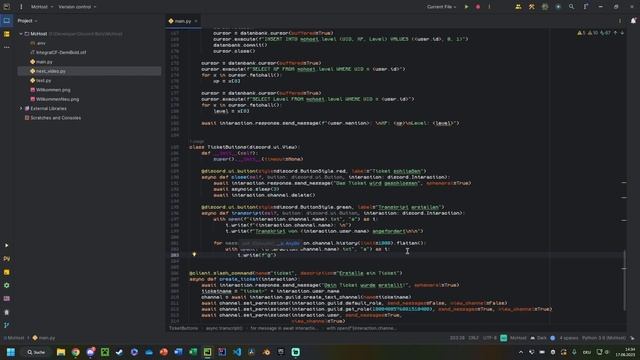Change the UTF-8 file encoding
This screenshot has height=360, width=640.
pos(489,338)
